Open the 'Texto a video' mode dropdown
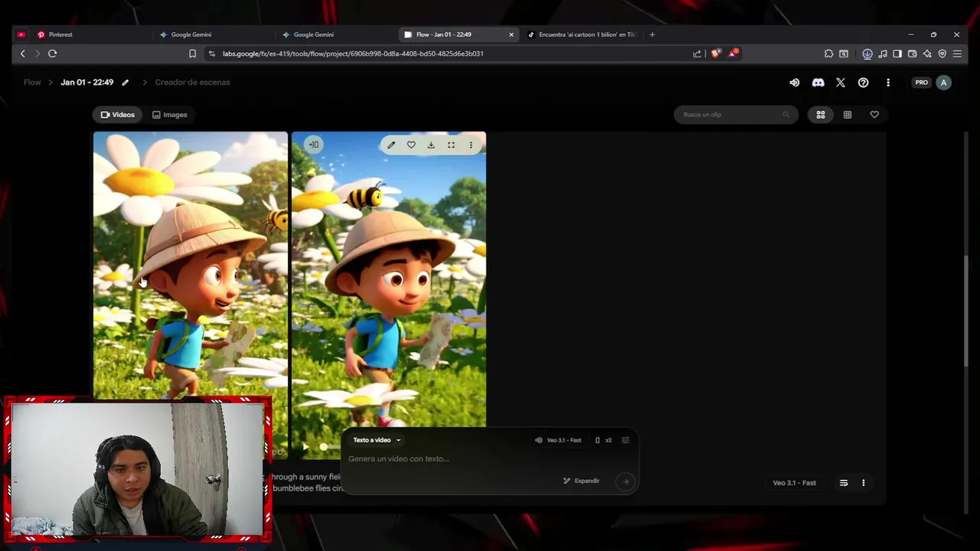Screen dimensions: 980x551 tap(377, 440)
